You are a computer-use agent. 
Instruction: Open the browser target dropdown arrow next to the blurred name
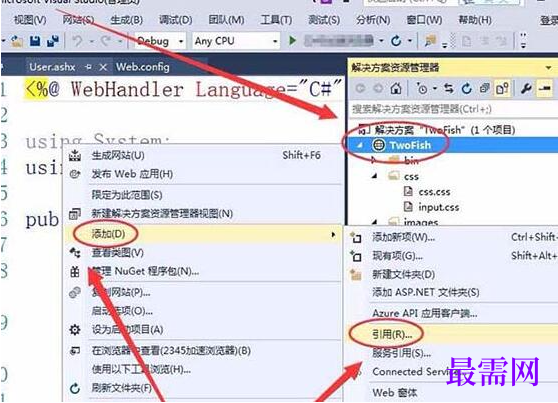[381, 41]
